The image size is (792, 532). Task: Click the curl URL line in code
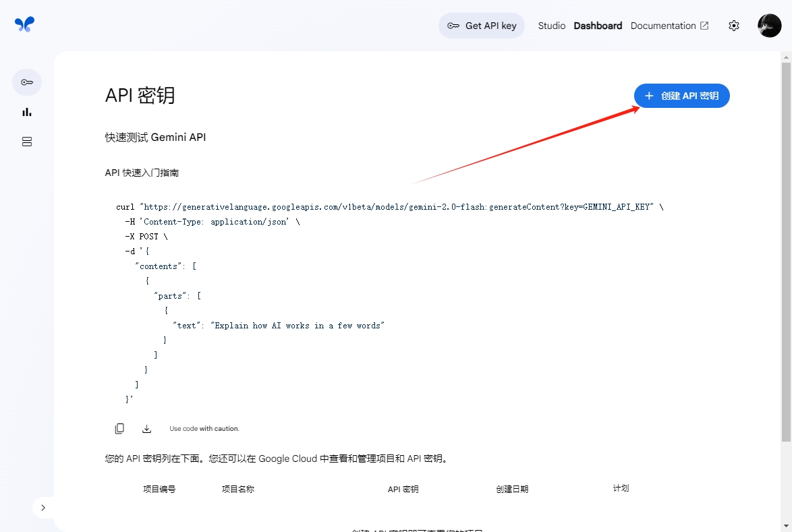389,207
